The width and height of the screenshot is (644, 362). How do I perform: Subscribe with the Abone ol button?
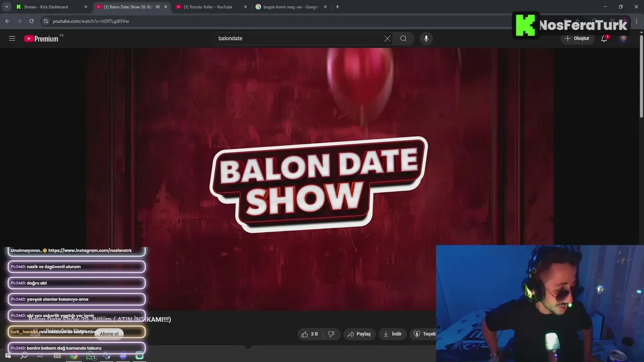(x=109, y=334)
